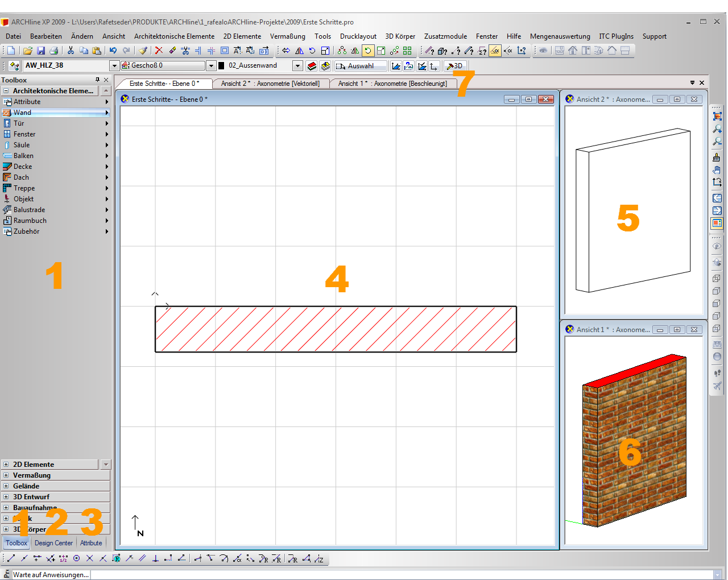Open the Geschoß 0 floor dropdown

tap(211, 66)
